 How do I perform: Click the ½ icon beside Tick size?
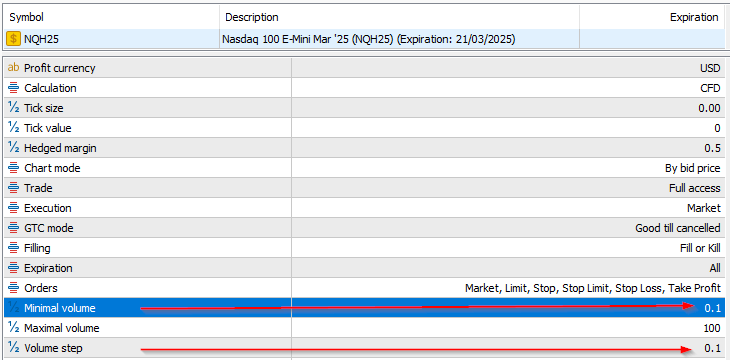(x=14, y=108)
